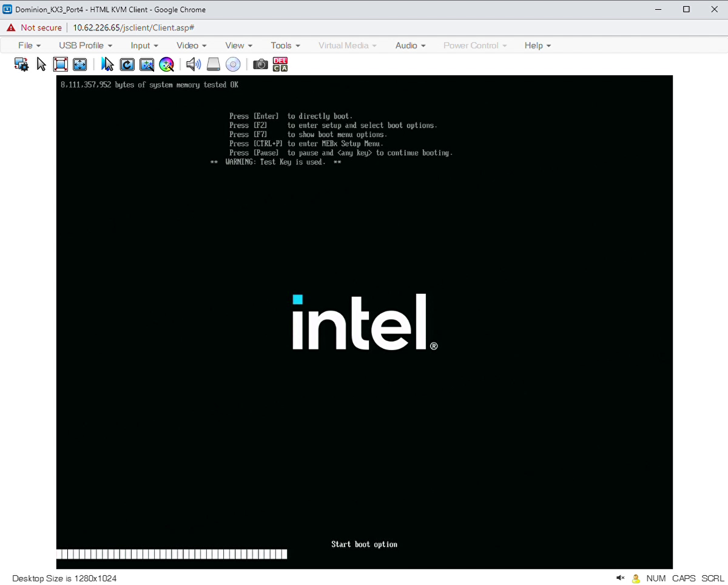This screenshot has width=728, height=585.
Task: Refresh the screen with circular arrow icon
Action: tap(127, 64)
